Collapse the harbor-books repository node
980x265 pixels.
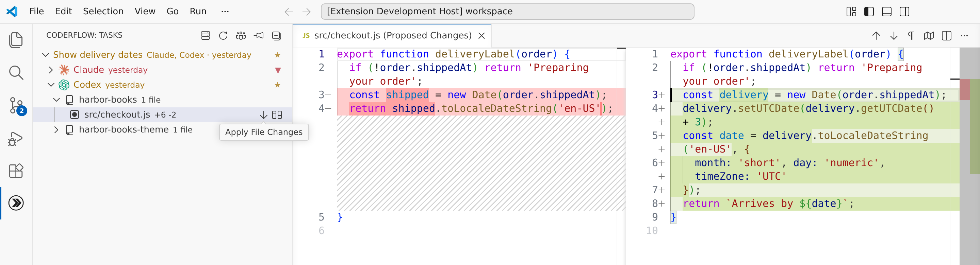(x=56, y=100)
